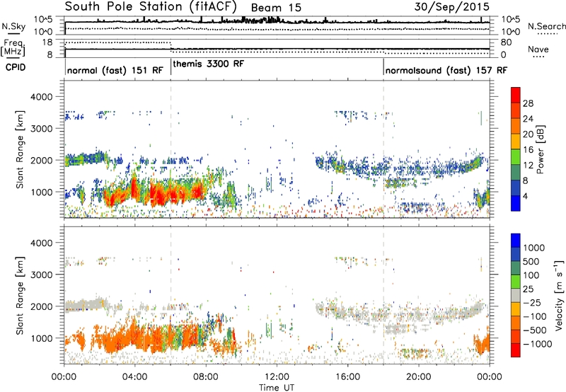Click the date '30/Sep/2015'
The height and width of the screenshot is (392, 566).
click(x=452, y=6)
